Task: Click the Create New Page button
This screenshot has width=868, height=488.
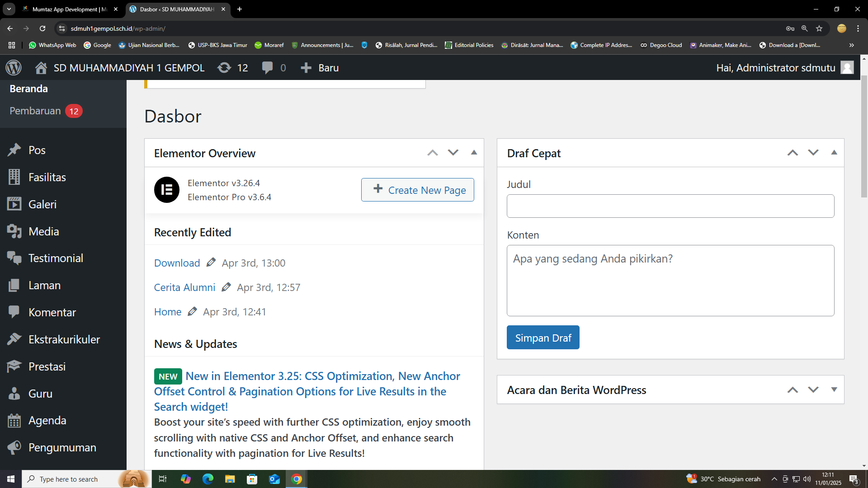Action: (x=417, y=190)
